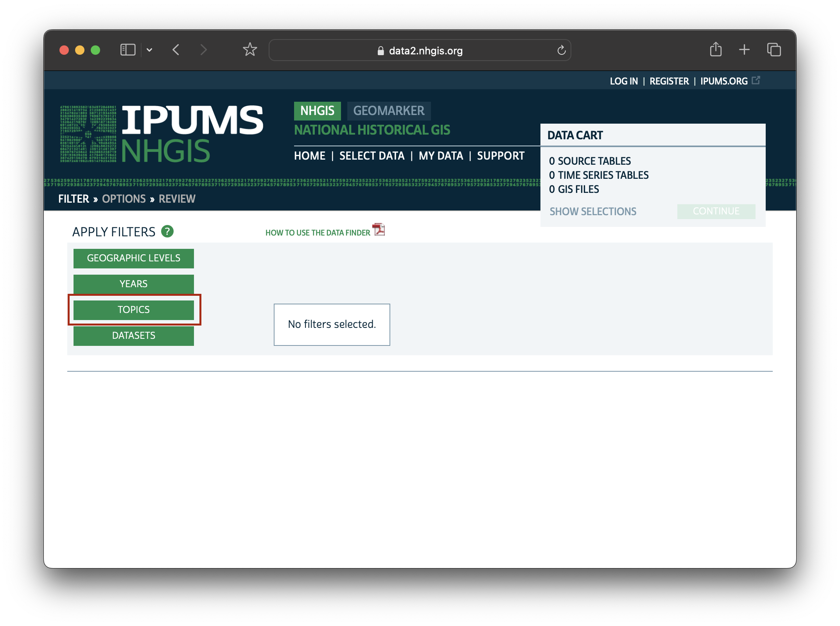Open the sidebar dropdown chevron
The height and width of the screenshot is (626, 840).
point(149,50)
